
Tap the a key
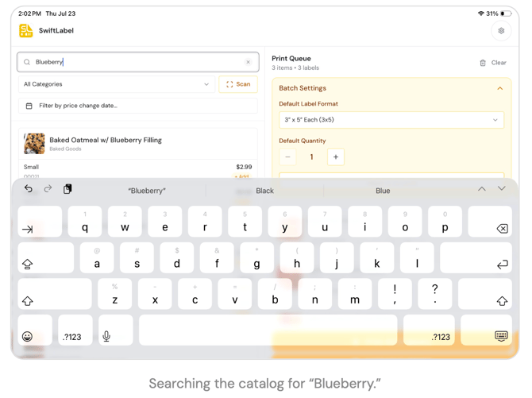point(97,257)
